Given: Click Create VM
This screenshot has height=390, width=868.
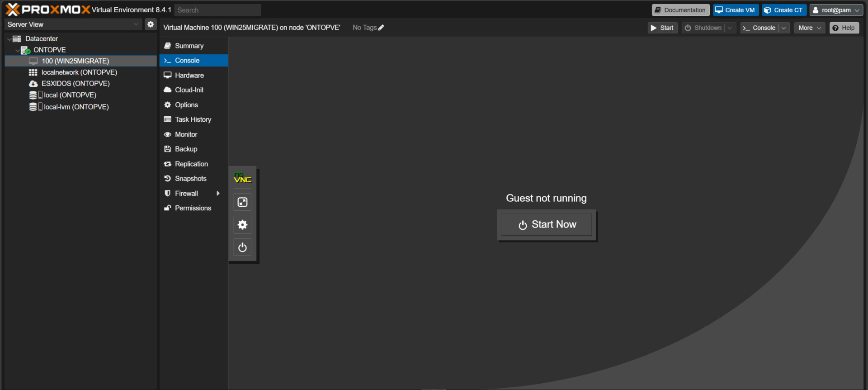Looking at the screenshot, I should [735, 10].
